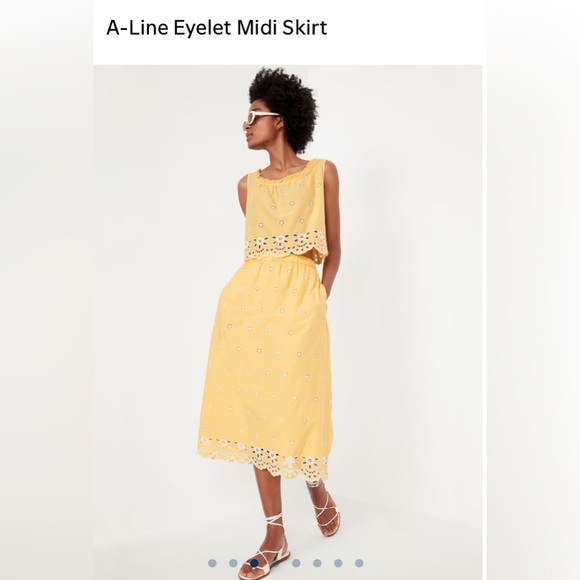580x580 pixels.
Task: Tap the model's white sunglasses
Action: point(261,117)
